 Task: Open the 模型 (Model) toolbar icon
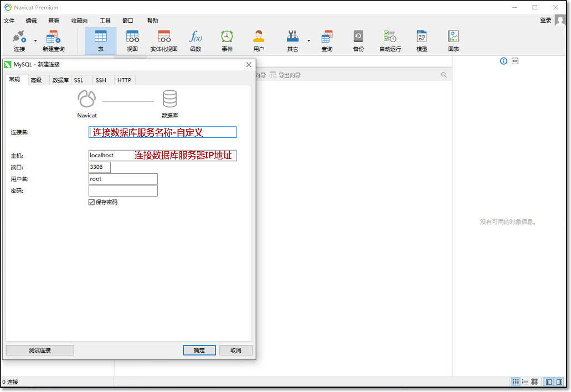click(421, 41)
